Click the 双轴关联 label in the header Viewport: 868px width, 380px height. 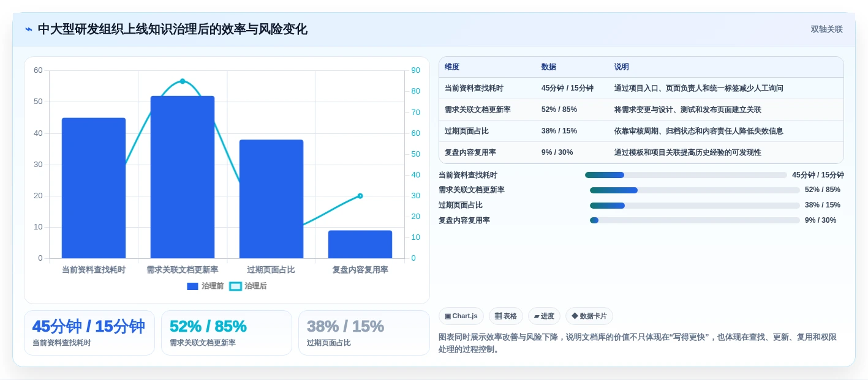tap(826, 29)
